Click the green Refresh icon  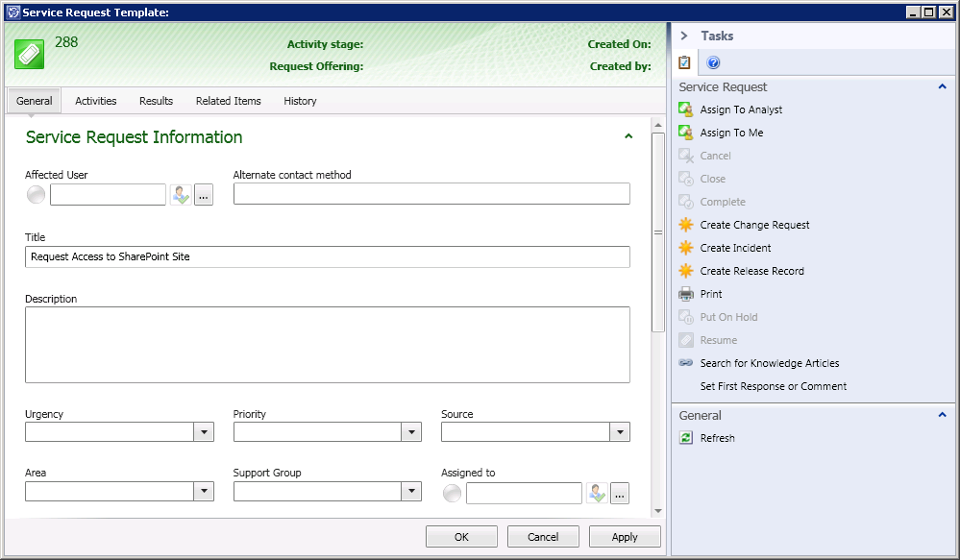[x=685, y=438]
